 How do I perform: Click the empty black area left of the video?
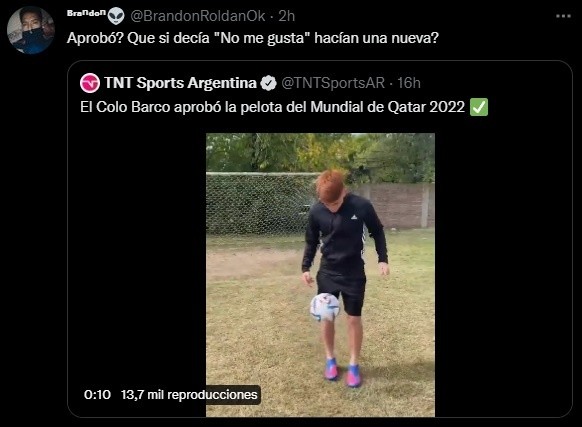pyautogui.click(x=137, y=260)
